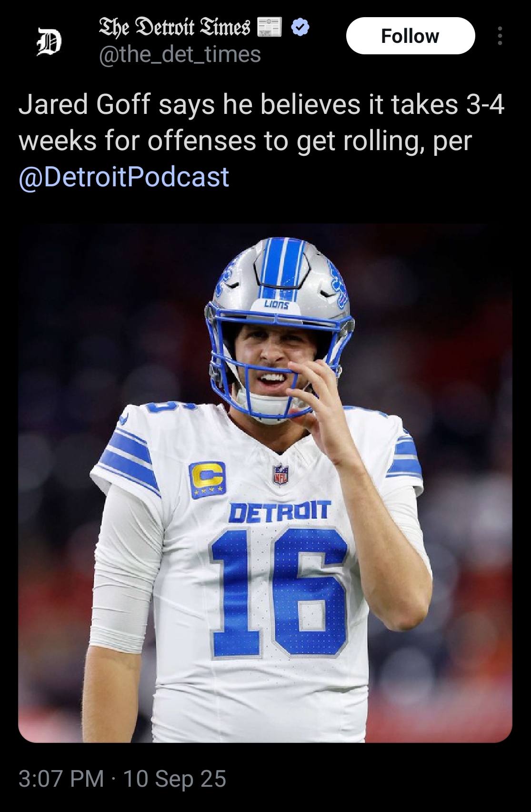Open The Detroit Times profile avatar
531x812 pixels.
point(49,41)
